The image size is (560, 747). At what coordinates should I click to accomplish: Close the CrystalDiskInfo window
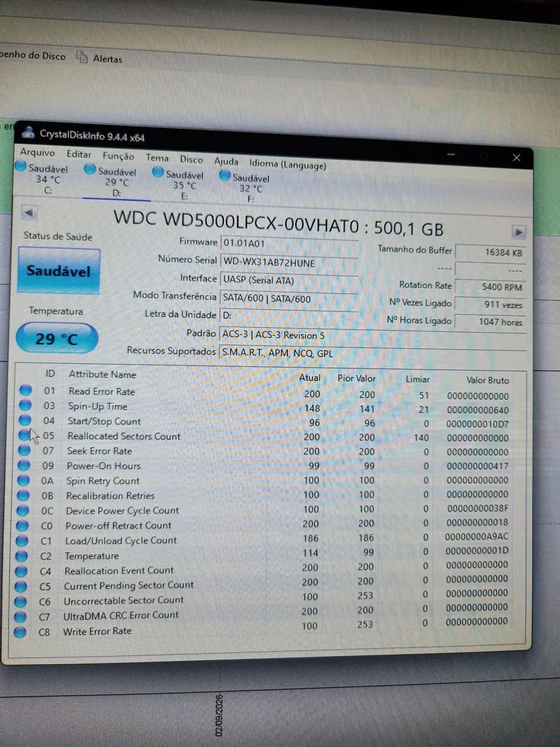516,158
